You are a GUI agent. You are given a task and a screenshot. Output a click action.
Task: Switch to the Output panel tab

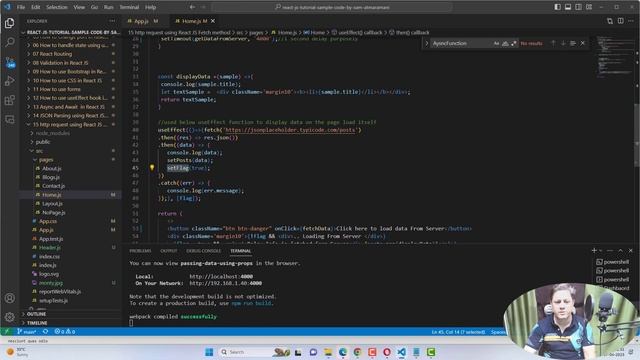(169, 251)
